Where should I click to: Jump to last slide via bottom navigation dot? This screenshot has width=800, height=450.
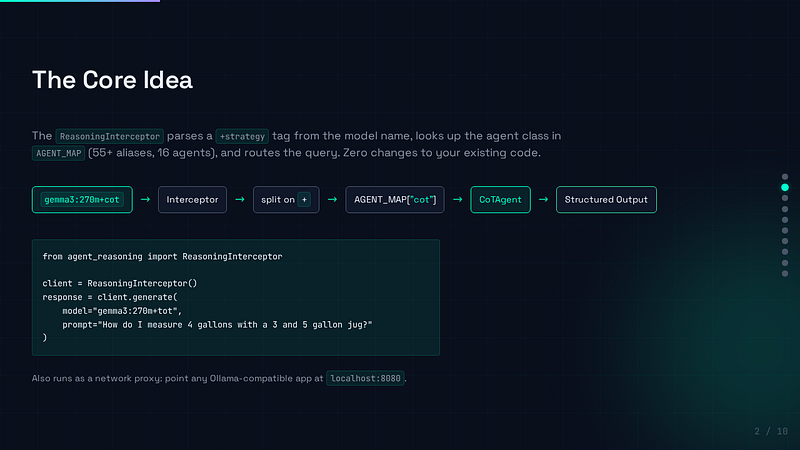(x=785, y=273)
